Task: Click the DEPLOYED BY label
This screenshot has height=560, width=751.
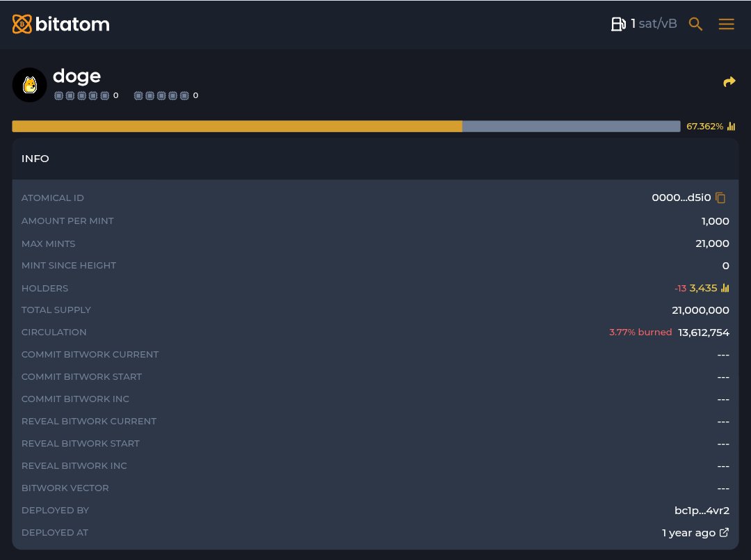Action: click(55, 510)
